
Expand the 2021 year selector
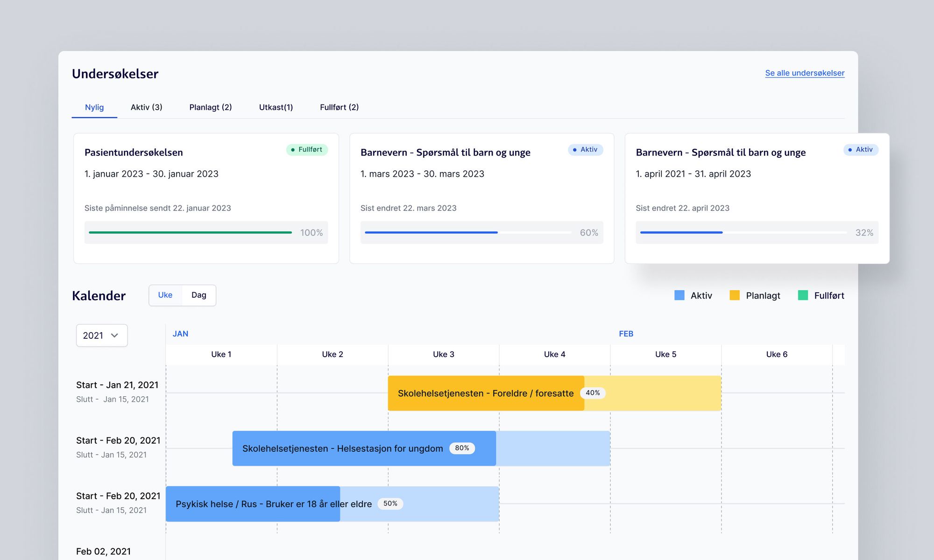click(101, 335)
